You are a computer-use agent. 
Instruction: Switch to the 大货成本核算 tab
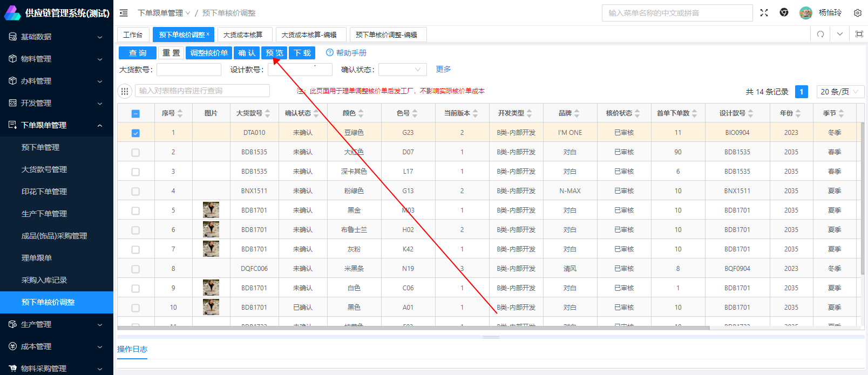click(243, 35)
